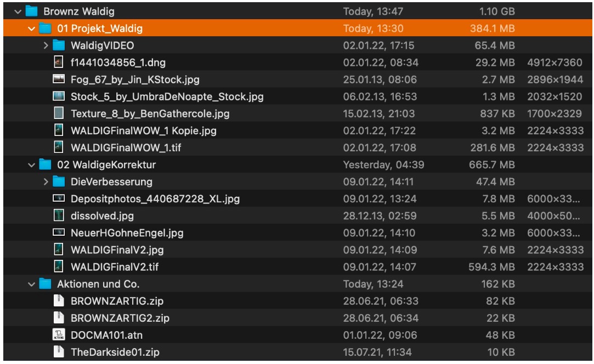Click the DOCMA101.atn actions file icon
The height and width of the screenshot is (364, 594).
(x=59, y=335)
